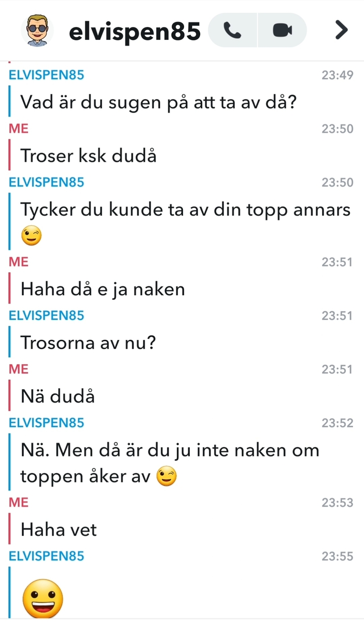Image resolution: width=364 pixels, height=622 pixels.
Task: Tap the winking emoji in the 23:52 message
Action: pos(166,476)
